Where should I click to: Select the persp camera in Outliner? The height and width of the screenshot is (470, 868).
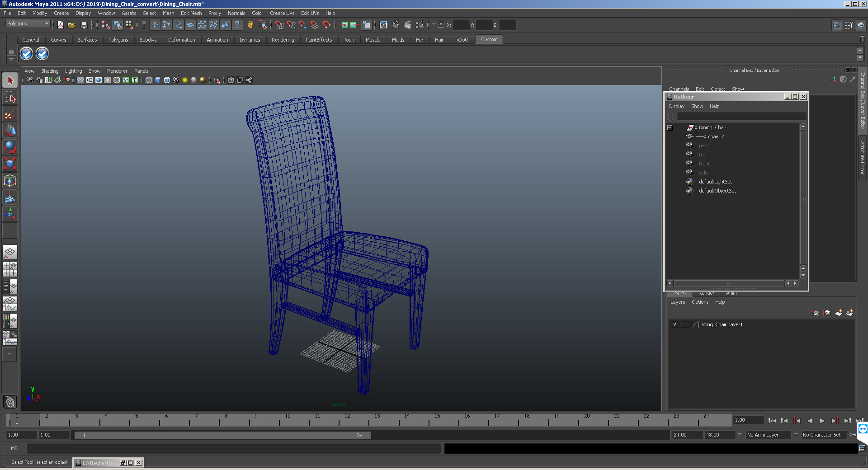tap(705, 146)
